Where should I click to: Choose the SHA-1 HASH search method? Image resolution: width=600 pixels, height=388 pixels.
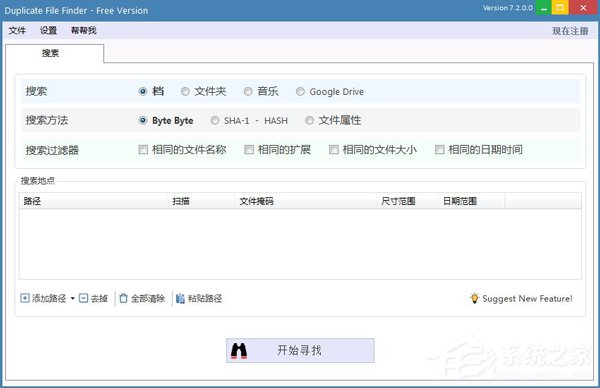(215, 121)
